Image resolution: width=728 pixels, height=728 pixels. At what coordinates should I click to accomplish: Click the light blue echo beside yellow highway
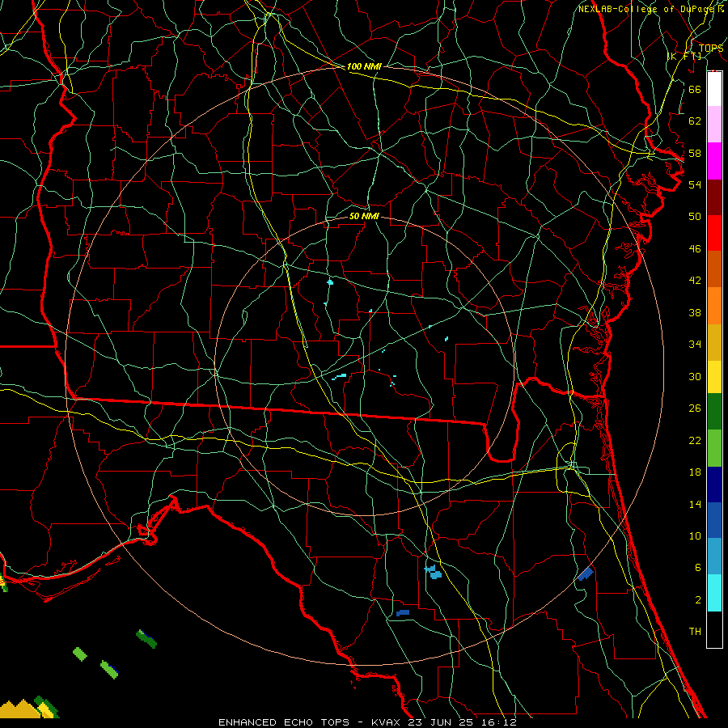pyautogui.click(x=434, y=572)
